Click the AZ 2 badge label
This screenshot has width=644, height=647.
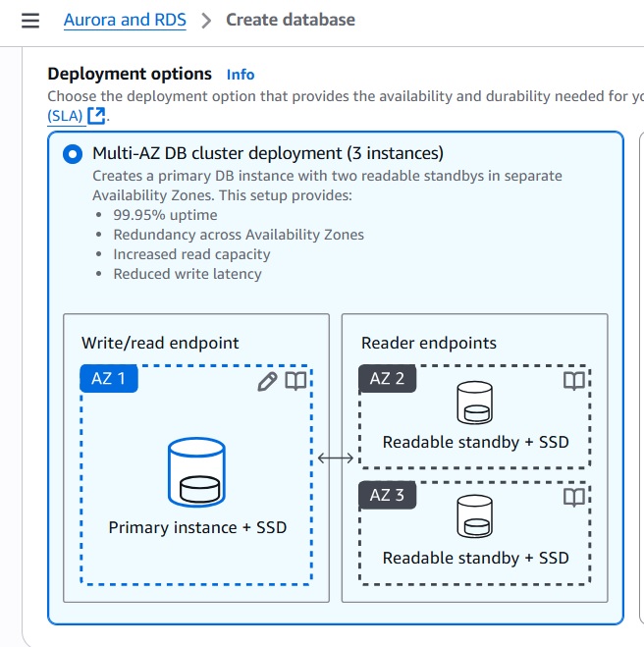point(387,379)
